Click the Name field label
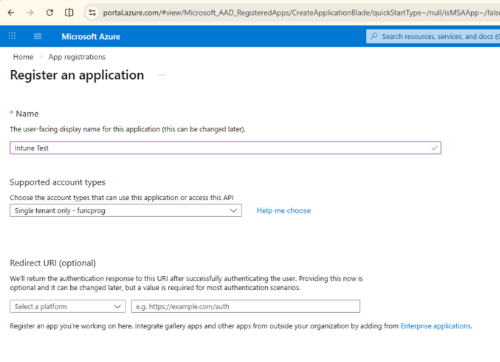500x362 pixels. click(x=27, y=114)
